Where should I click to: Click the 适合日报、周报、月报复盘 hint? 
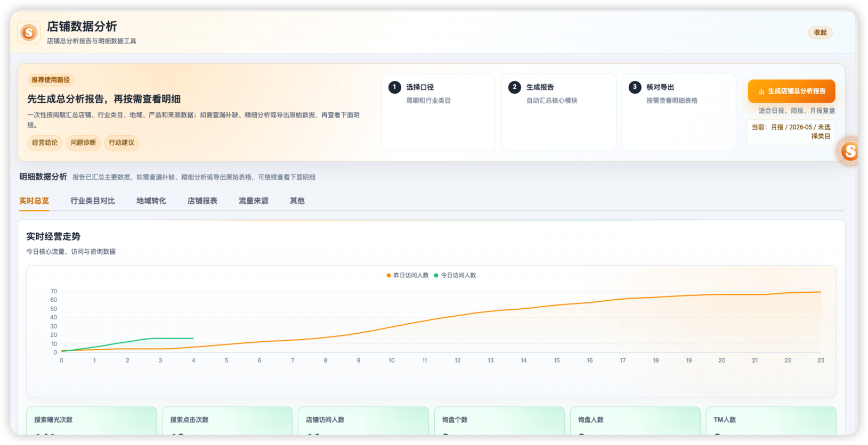pyautogui.click(x=797, y=111)
